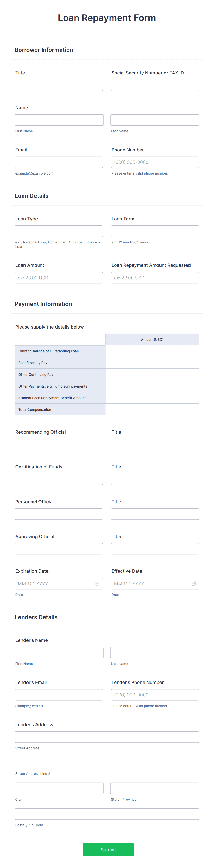Click the Loan Type text field
Image resolution: width=214 pixels, height=868 pixels.
59,231
